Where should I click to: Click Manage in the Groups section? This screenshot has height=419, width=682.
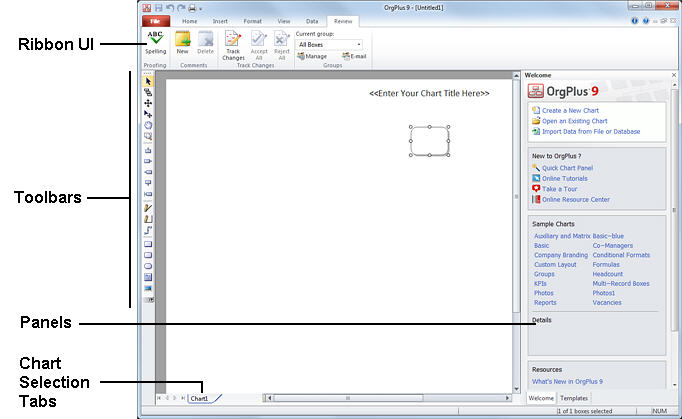coord(312,56)
